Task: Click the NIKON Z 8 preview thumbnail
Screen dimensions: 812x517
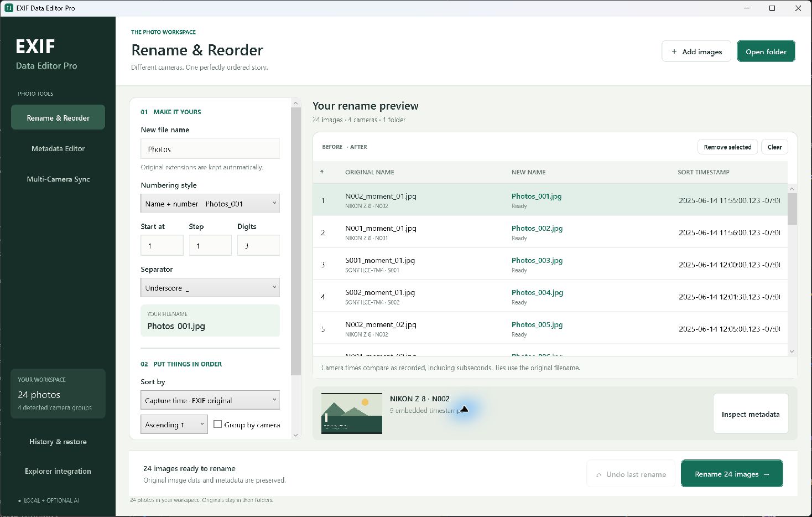Action: click(352, 413)
